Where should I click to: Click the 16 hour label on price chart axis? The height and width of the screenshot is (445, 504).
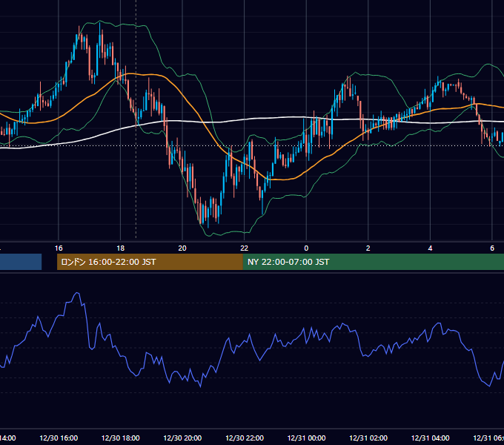[x=59, y=248]
